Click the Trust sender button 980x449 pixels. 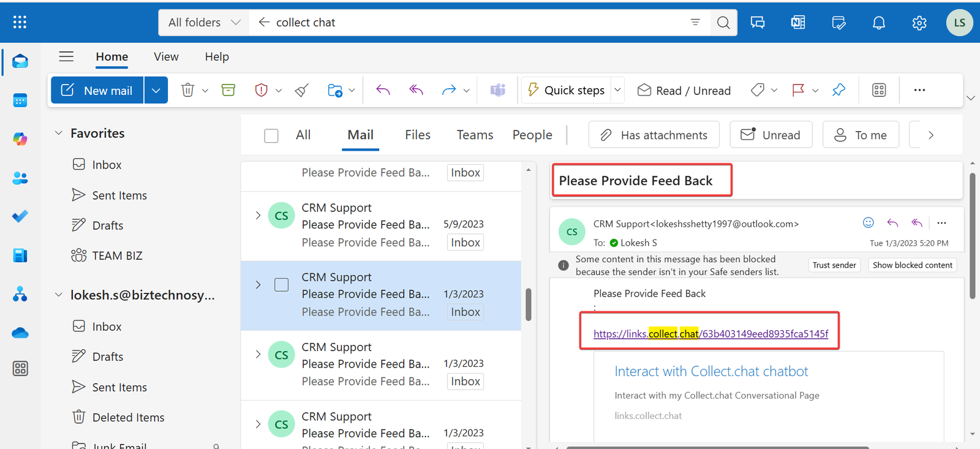tap(834, 265)
